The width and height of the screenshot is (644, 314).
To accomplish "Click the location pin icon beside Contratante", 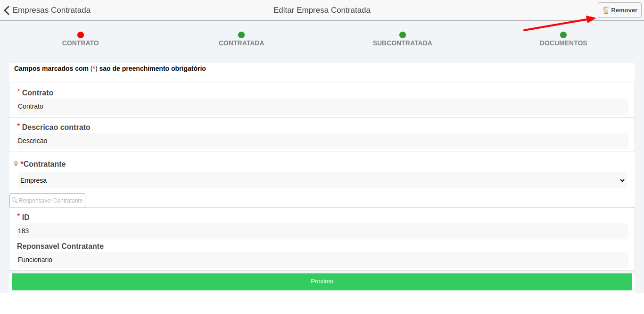I will pyautogui.click(x=16, y=164).
